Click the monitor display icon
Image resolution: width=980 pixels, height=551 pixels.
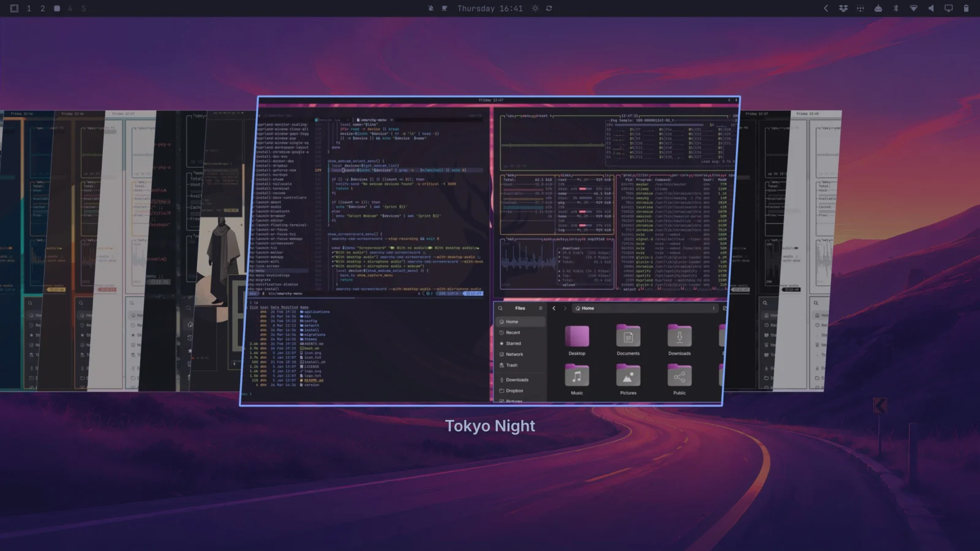coord(948,9)
